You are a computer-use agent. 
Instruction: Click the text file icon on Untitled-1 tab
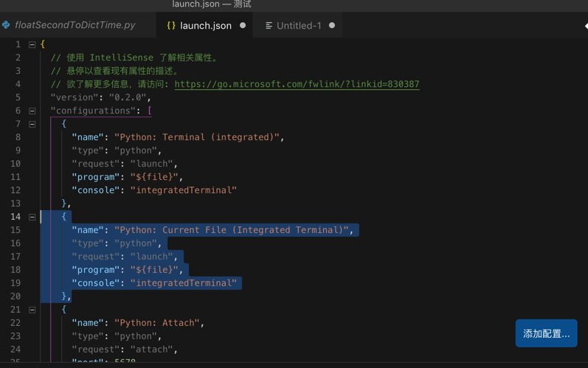(x=269, y=25)
